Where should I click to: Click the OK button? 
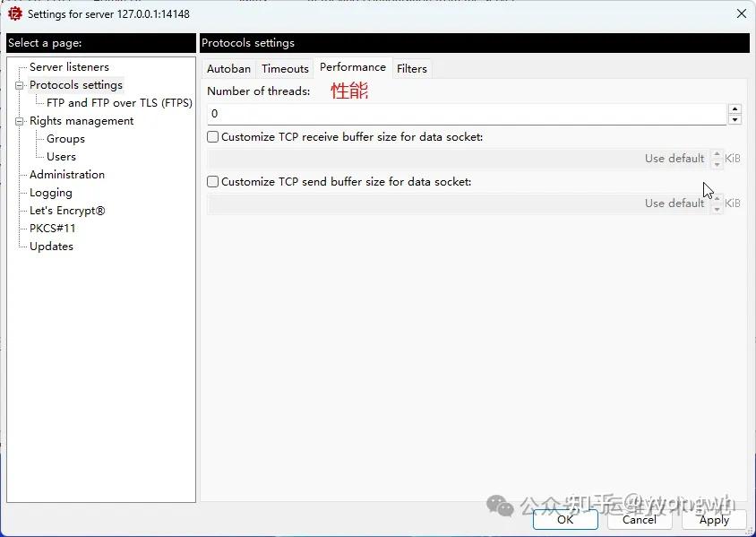pos(565,519)
